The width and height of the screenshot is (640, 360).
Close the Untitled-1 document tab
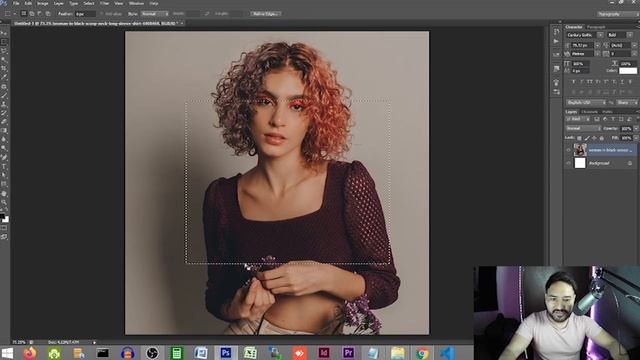[182, 23]
